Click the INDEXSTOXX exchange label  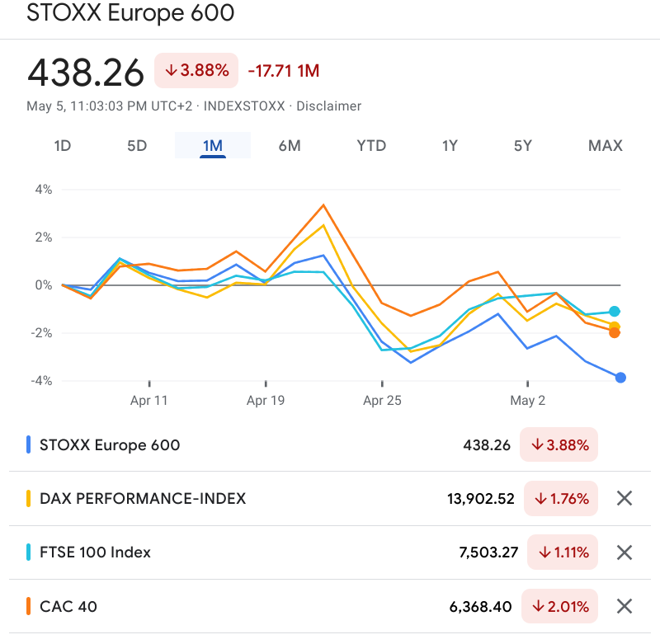click(x=244, y=106)
